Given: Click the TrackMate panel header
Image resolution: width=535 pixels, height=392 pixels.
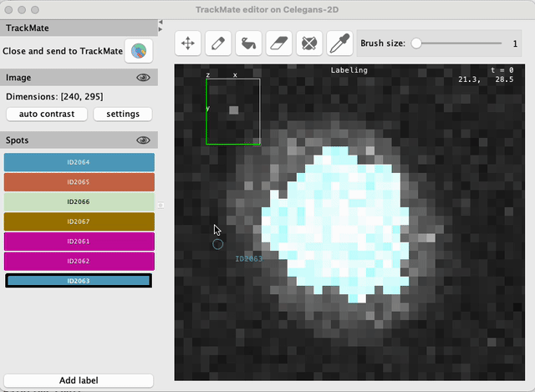Looking at the screenshot, I should (x=79, y=28).
